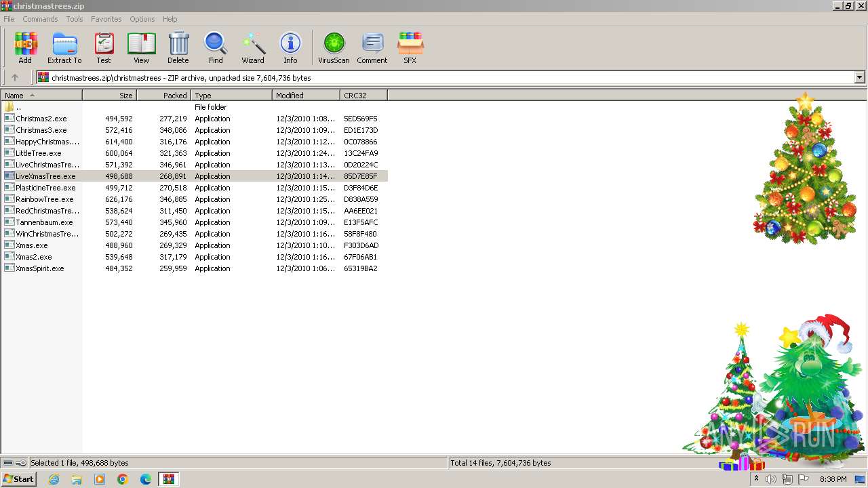This screenshot has width=868, height=488.
Task: Open the address bar dropdown arrow
Action: click(859, 77)
